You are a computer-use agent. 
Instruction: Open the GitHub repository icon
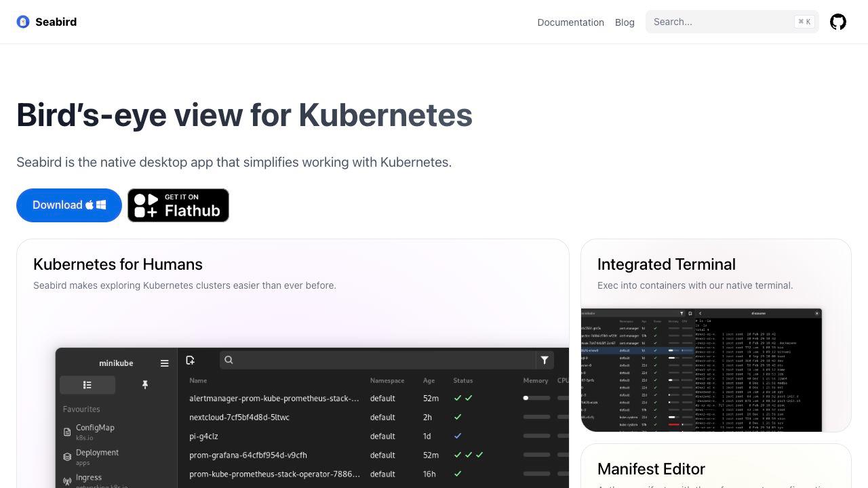tap(838, 22)
